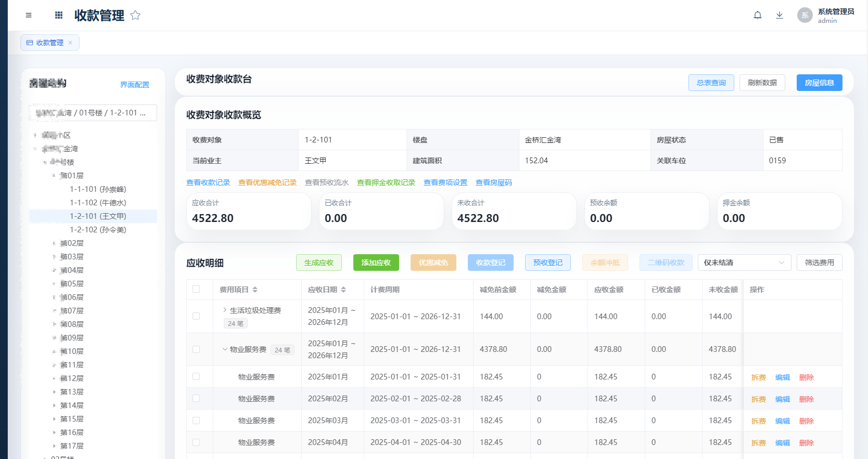Expand the 第13层 tree node
868x459 pixels.
[x=54, y=392]
